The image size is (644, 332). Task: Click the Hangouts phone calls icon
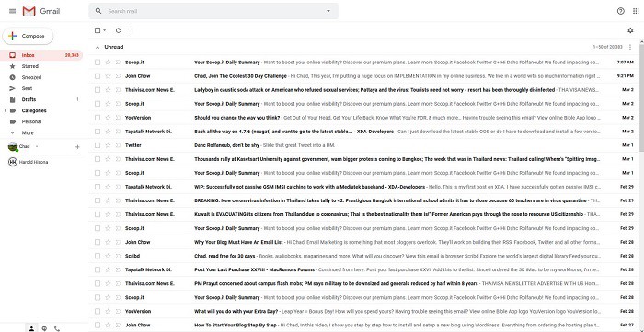click(x=57, y=328)
